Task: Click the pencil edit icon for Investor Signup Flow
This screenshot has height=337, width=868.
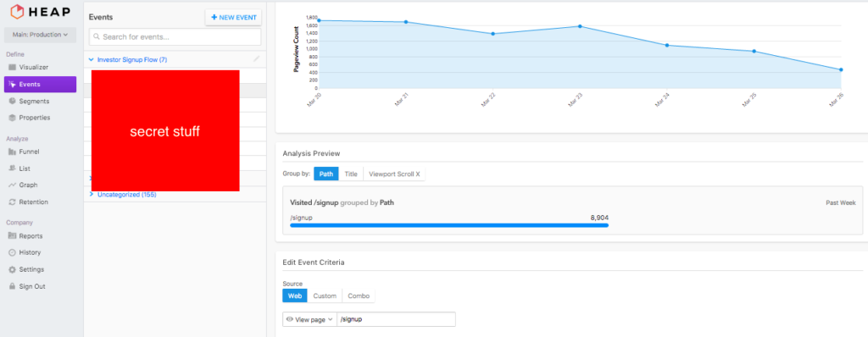Action: (256, 58)
